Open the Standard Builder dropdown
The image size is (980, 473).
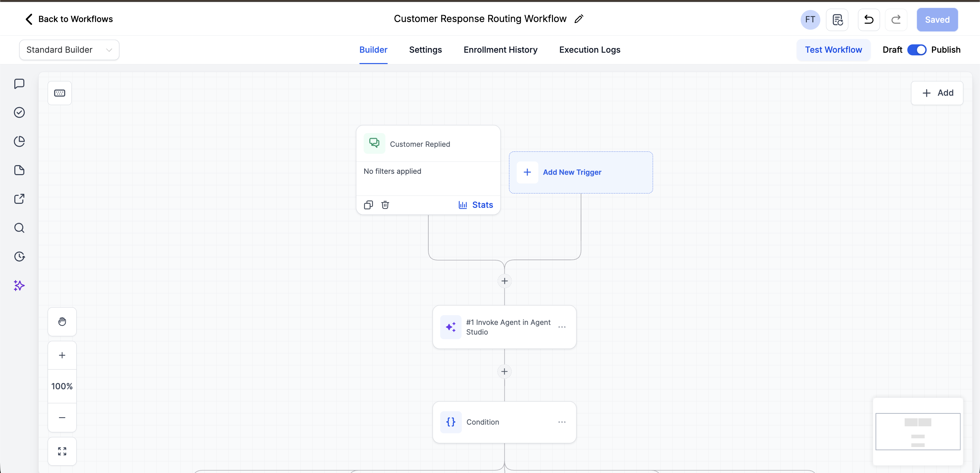click(x=69, y=50)
